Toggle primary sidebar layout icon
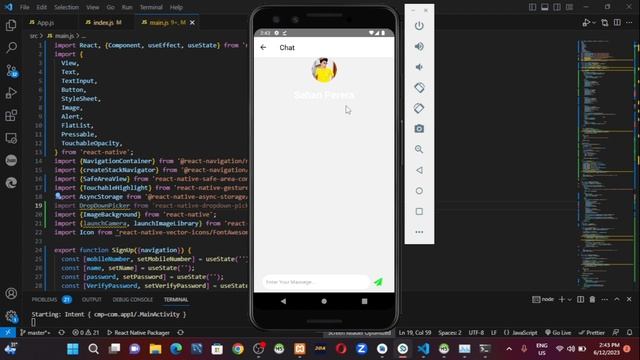This screenshot has height=360, width=640. (532, 7)
